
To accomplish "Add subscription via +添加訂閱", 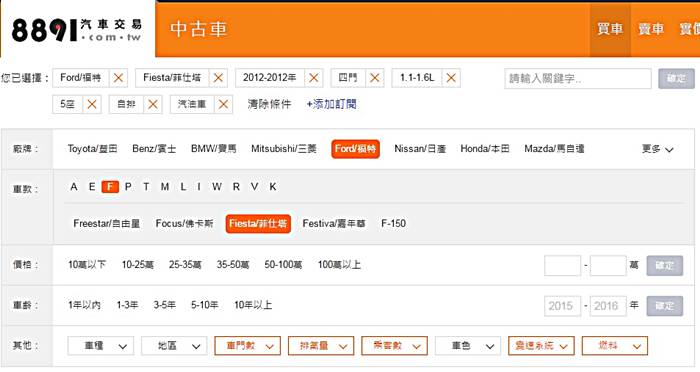I will (331, 104).
